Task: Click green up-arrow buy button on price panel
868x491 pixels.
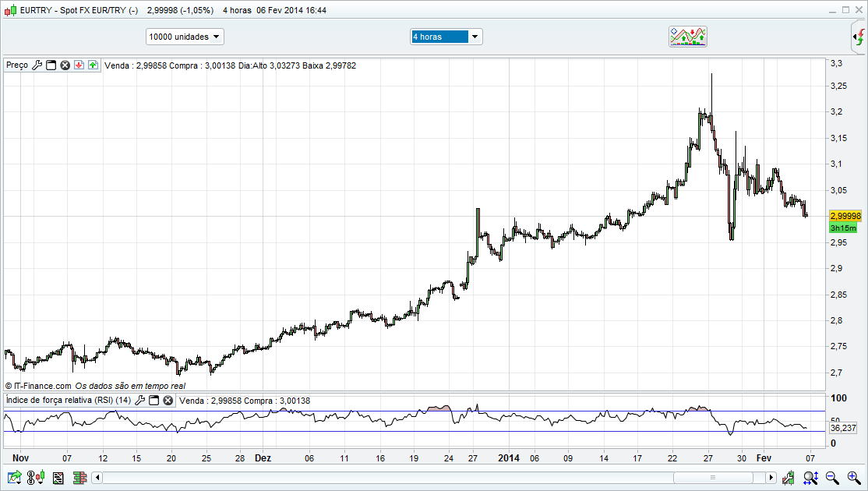Action: click(92, 65)
